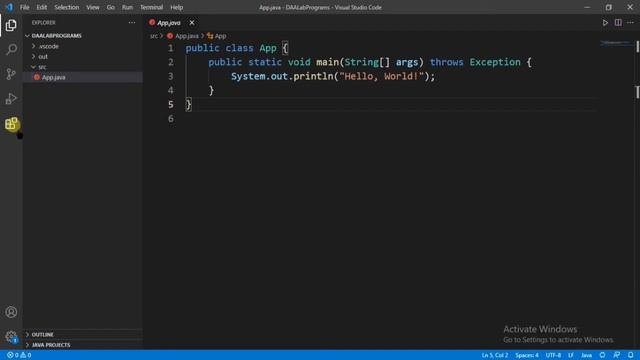Open the File menu

24,7
